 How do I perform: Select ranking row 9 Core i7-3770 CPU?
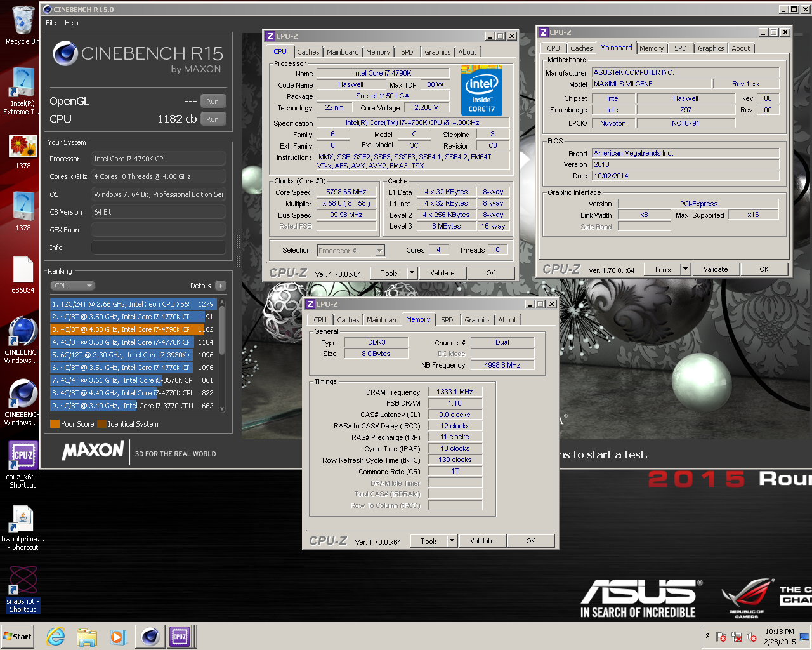(133, 406)
